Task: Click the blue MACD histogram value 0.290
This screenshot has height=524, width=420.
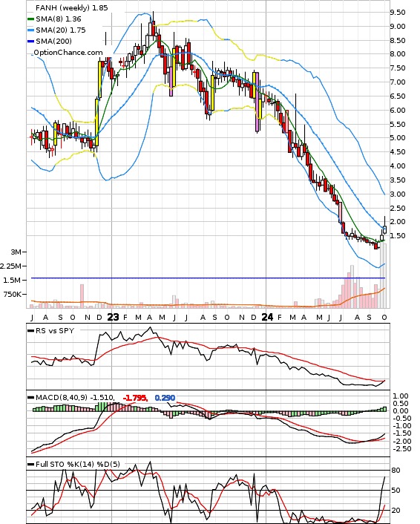Action: 165,398
